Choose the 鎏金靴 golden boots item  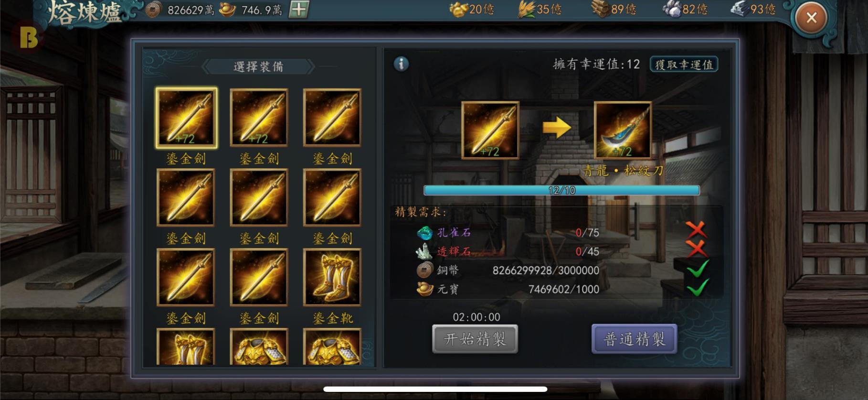tap(332, 277)
